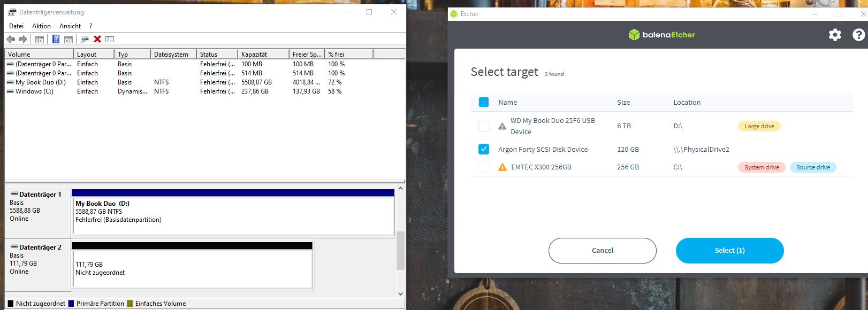The height and width of the screenshot is (310, 868).
Task: Click the Name column header in Etcher
Action: click(507, 102)
